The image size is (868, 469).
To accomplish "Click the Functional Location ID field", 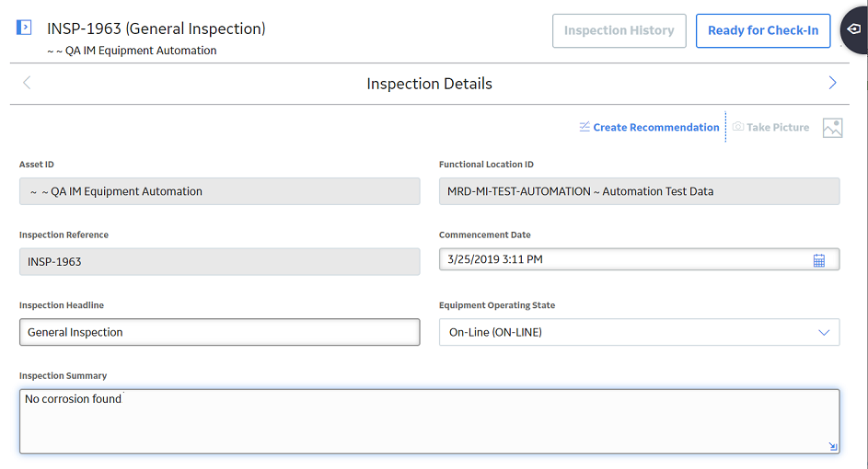I will pyautogui.click(x=640, y=191).
